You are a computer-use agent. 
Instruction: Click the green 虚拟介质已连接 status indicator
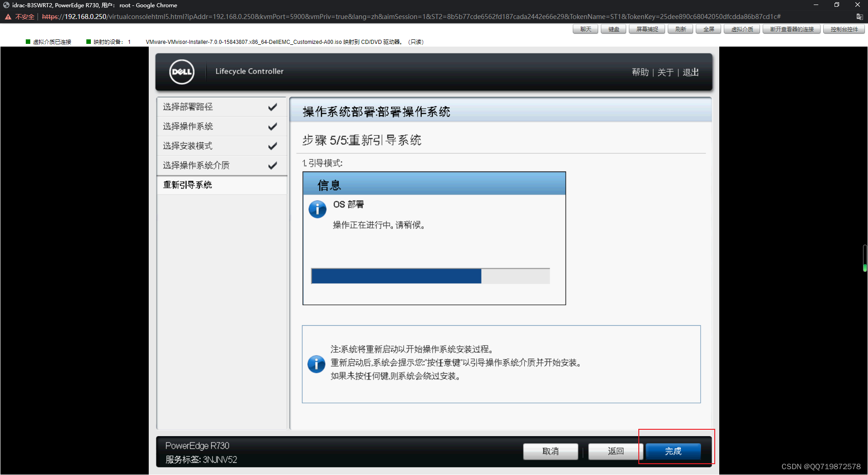28,42
